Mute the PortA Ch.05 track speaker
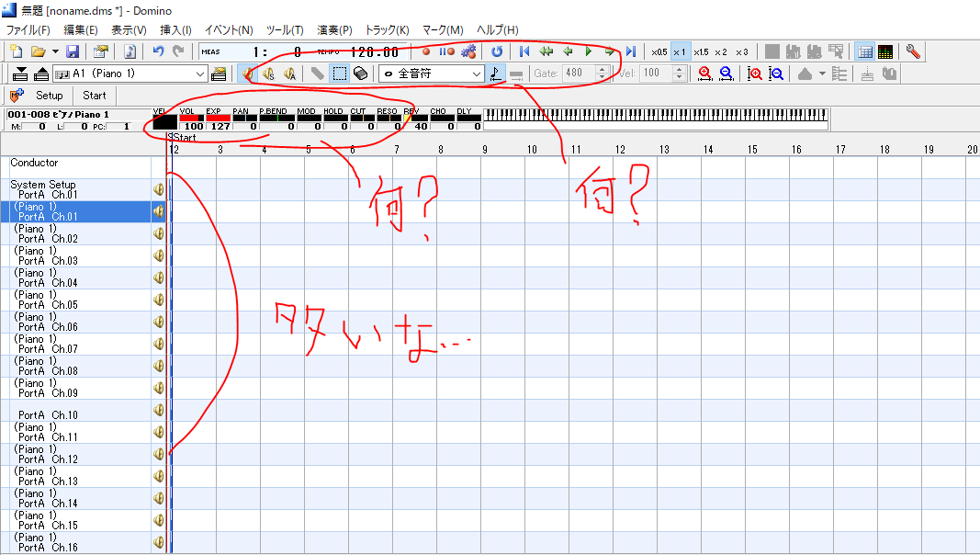980x555 pixels. click(x=159, y=300)
